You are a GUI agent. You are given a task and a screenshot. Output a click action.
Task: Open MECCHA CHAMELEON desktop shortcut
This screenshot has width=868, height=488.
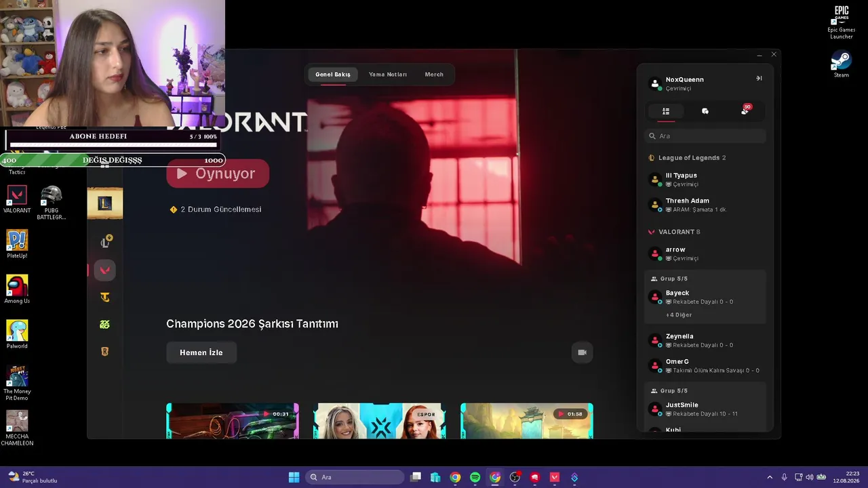pos(17,428)
